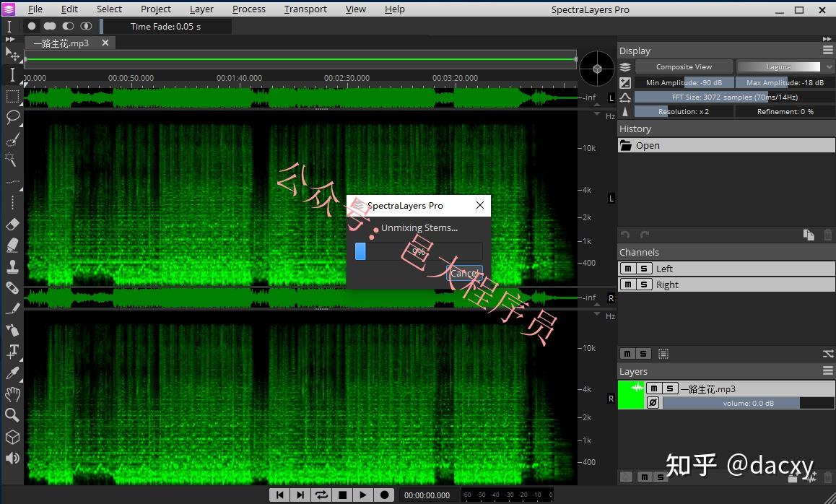
Task: Cancel the Unmixing Stems operation
Action: click(x=464, y=273)
